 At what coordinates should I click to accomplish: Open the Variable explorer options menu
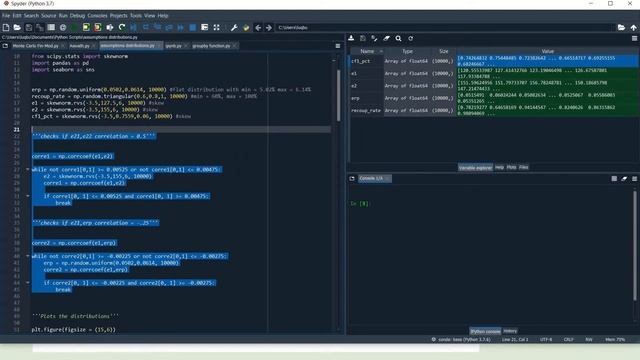click(x=634, y=38)
